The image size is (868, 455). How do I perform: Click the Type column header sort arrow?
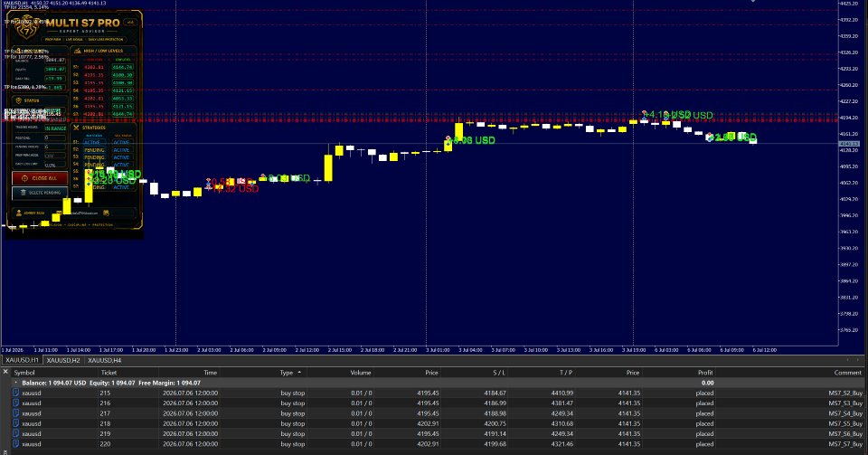[x=299, y=373]
